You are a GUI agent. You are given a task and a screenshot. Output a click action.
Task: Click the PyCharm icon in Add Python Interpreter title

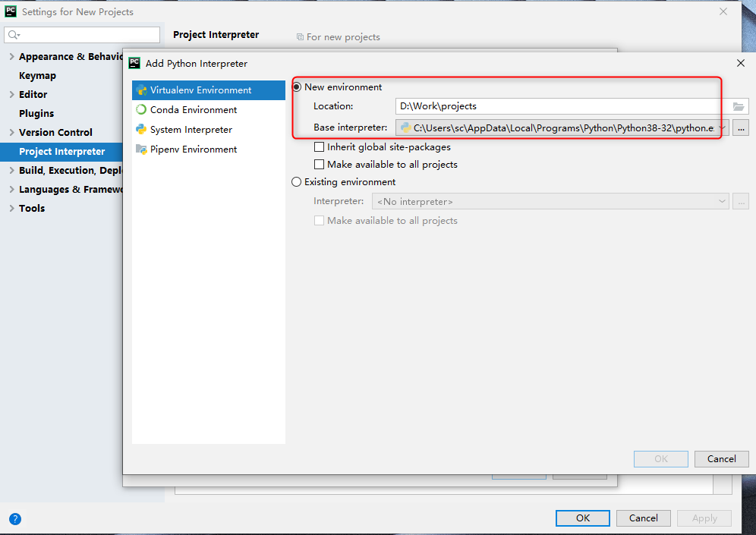tap(134, 63)
